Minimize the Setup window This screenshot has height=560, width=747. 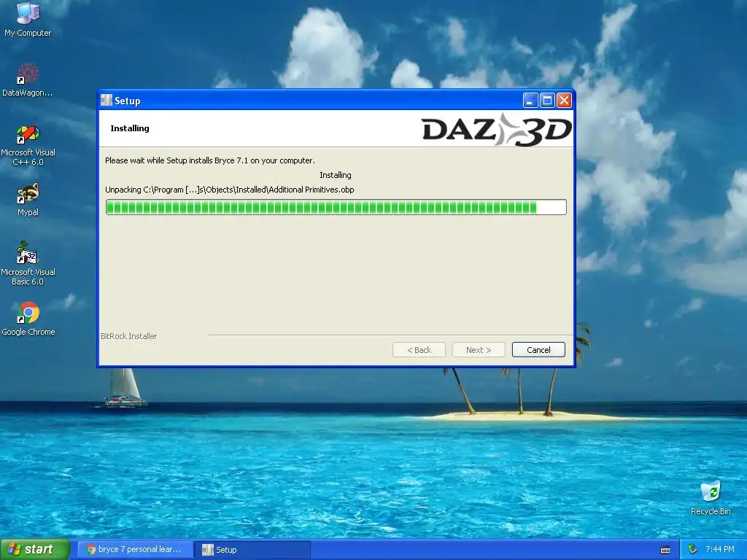(530, 101)
